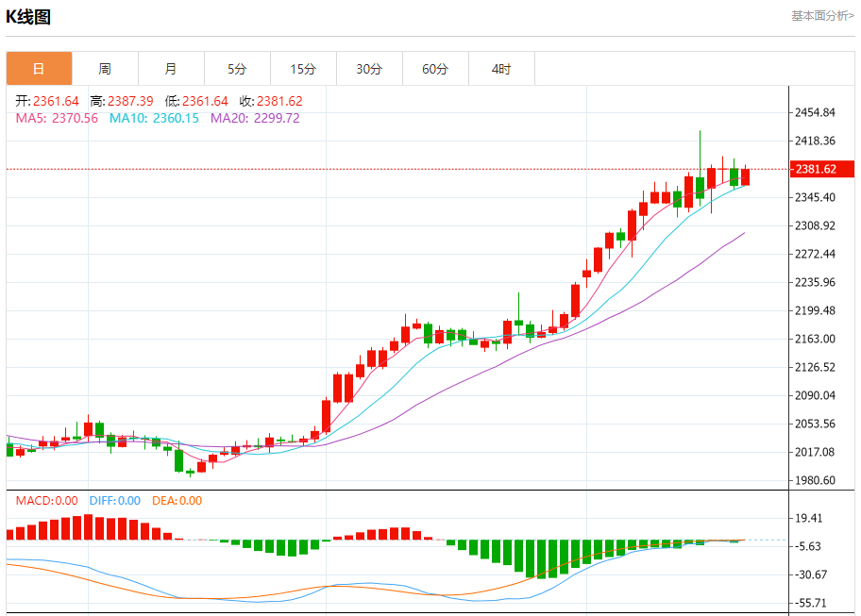Click the orange DEA value label
Viewport: 861px width, 616px height.
tap(177, 501)
